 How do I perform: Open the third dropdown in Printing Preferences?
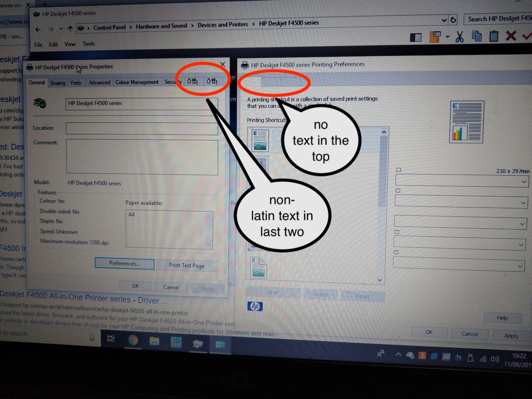[x=460, y=223]
